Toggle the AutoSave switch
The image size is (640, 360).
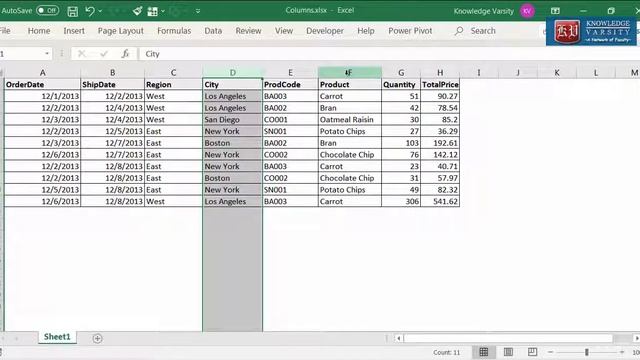point(47,11)
